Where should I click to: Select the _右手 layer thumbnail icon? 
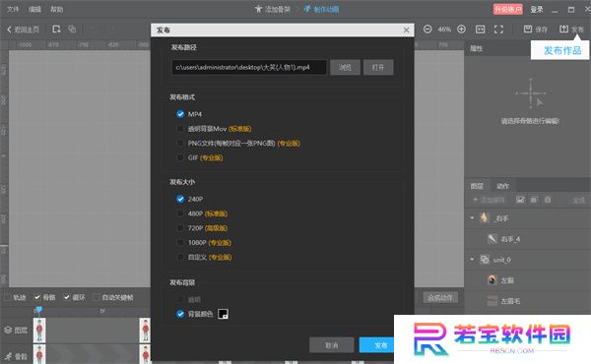tap(485, 217)
